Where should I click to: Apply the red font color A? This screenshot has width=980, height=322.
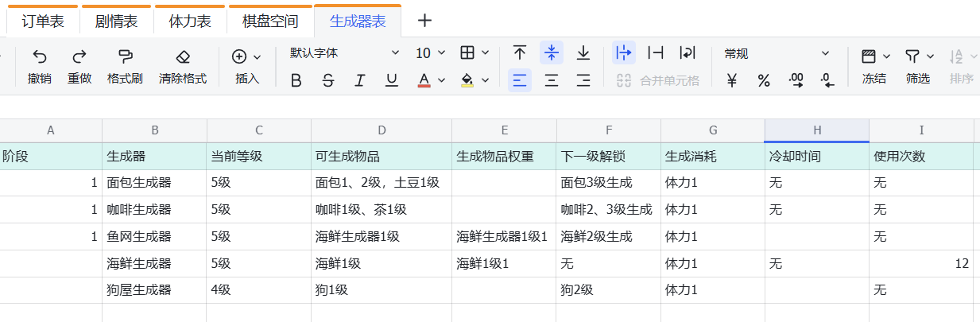point(424,80)
